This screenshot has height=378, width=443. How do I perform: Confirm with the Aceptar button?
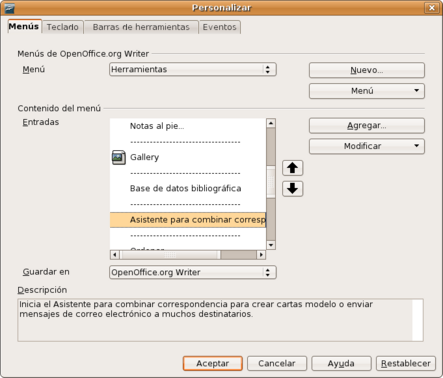tap(213, 363)
